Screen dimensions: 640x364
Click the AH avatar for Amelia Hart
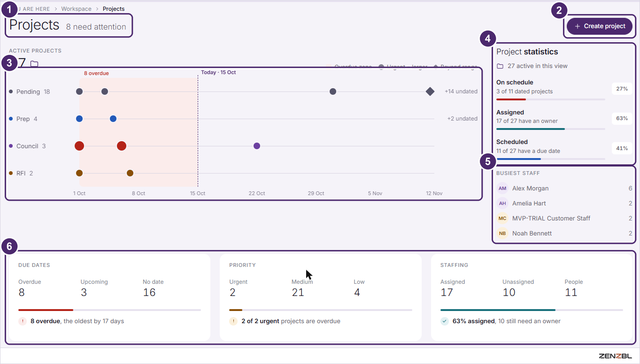tap(502, 203)
